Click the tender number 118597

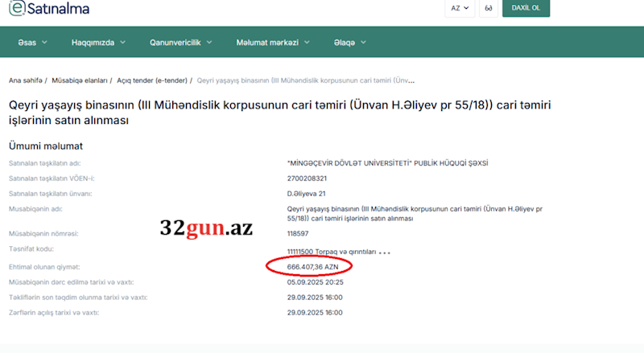click(x=298, y=233)
